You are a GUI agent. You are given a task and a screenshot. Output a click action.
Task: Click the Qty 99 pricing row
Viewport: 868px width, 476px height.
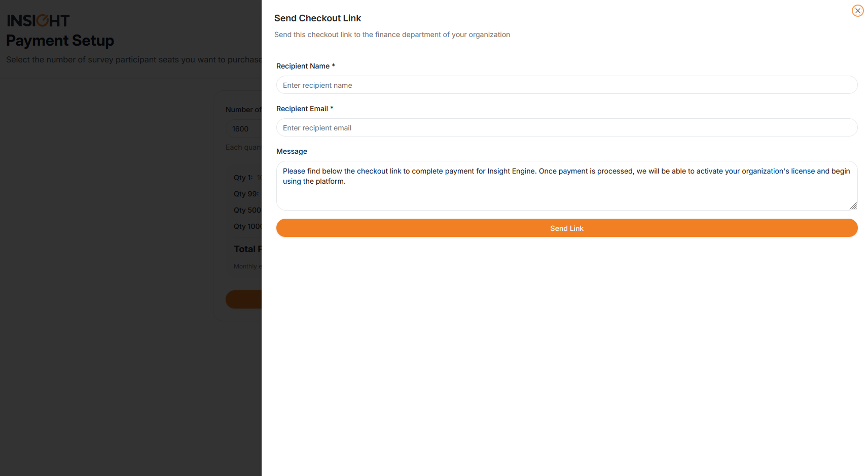(246, 194)
